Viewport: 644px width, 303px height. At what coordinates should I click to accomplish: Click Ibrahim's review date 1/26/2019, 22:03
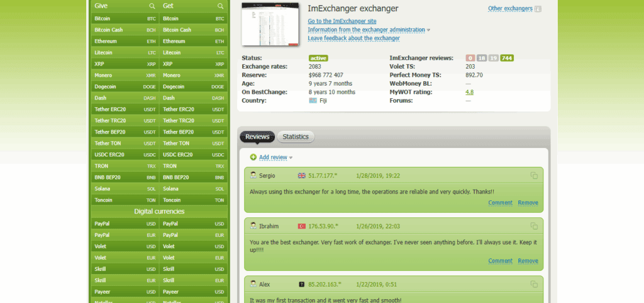(x=378, y=226)
